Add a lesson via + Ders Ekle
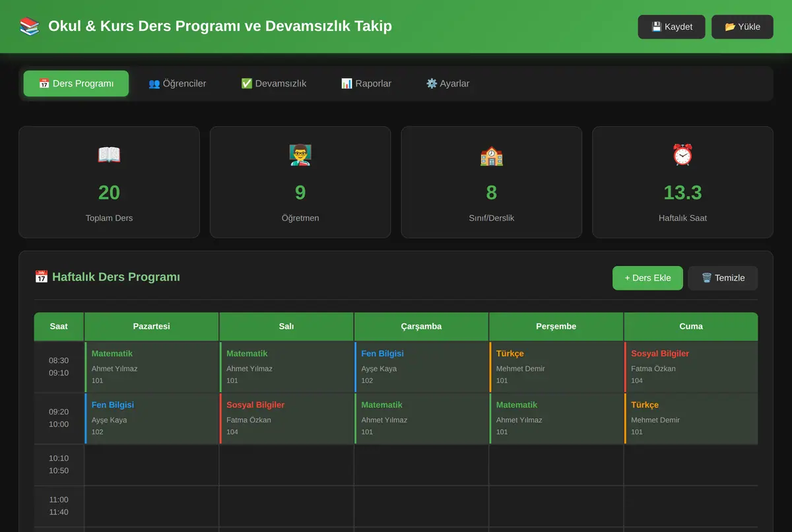792x532 pixels. coord(647,278)
